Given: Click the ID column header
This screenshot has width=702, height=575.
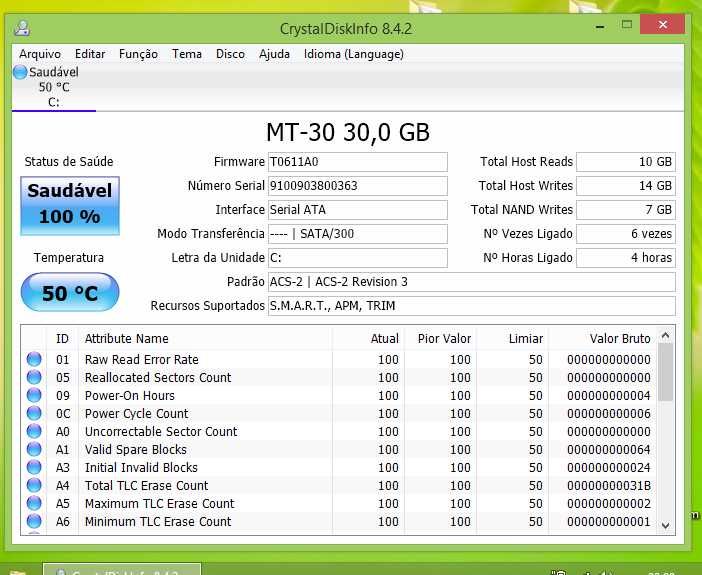Looking at the screenshot, I should [63, 339].
